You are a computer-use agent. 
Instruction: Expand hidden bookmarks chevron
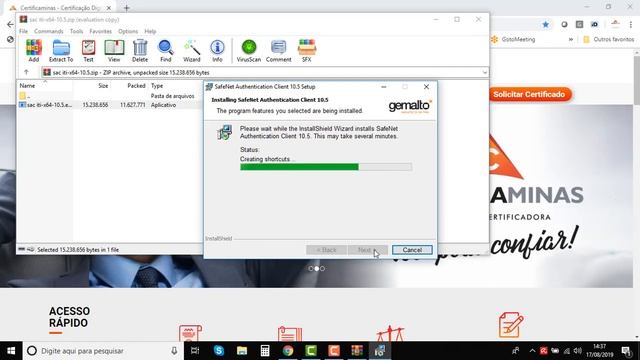(571, 40)
